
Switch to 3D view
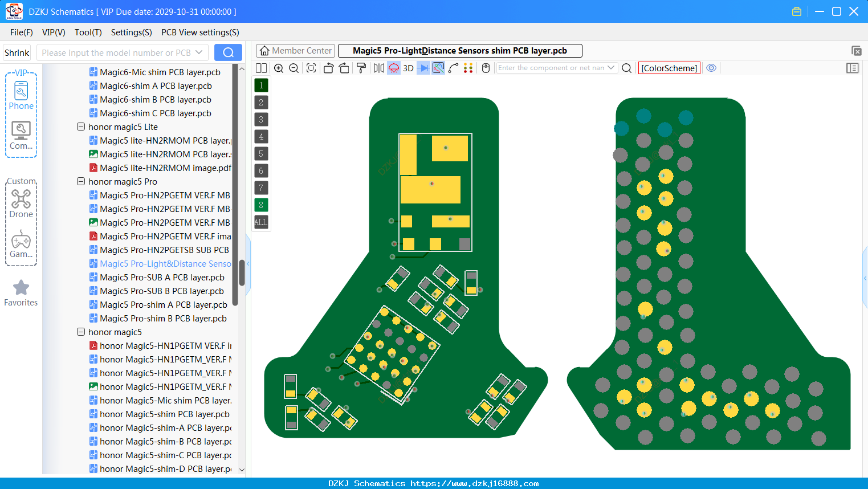point(408,68)
